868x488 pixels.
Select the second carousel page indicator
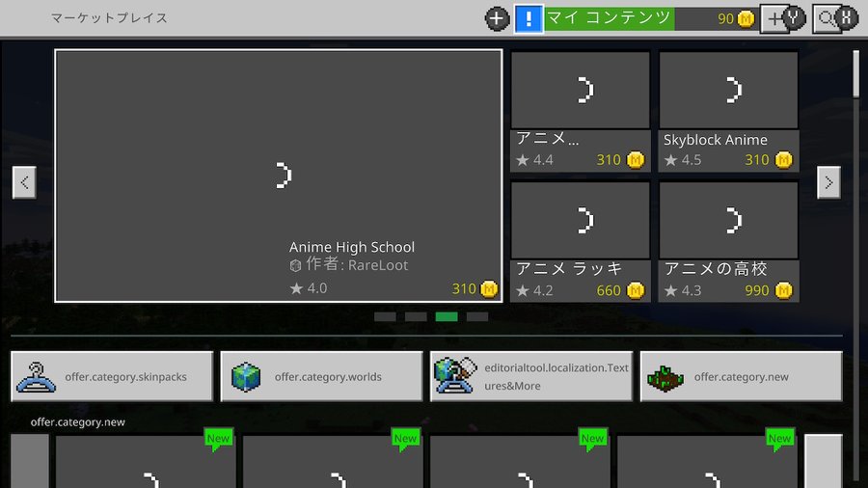416,316
